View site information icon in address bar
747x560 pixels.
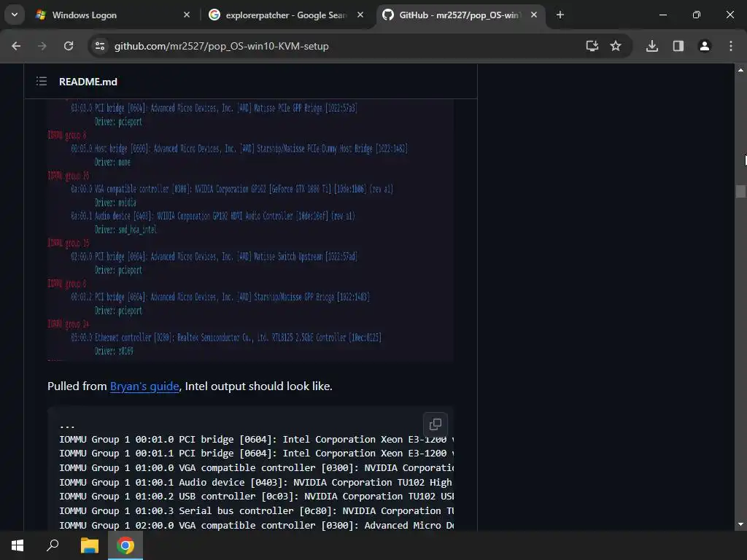[x=100, y=46]
